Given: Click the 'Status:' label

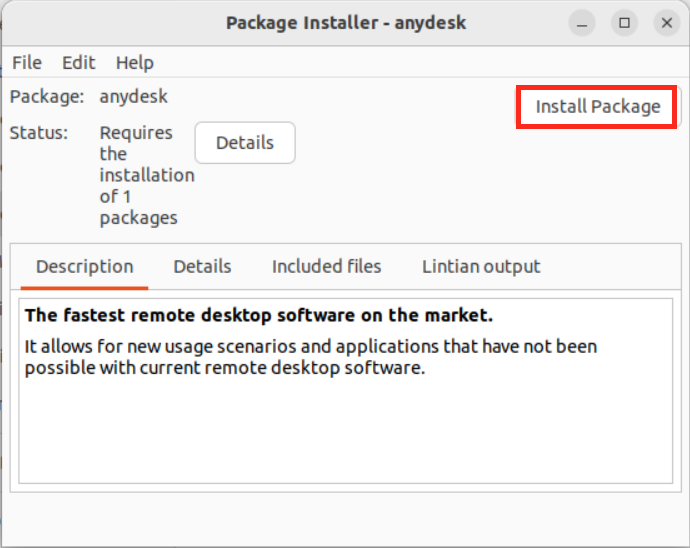Looking at the screenshot, I should [x=39, y=133].
